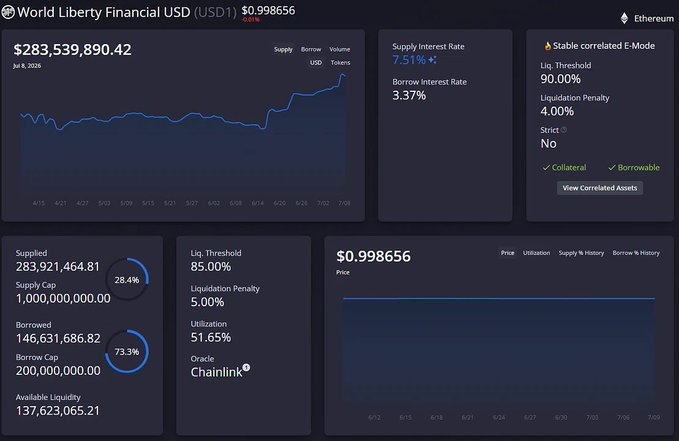Image resolution: width=679 pixels, height=441 pixels.
Task: Click the Supply Cap 1,000,000,000.00 value
Action: [63, 298]
